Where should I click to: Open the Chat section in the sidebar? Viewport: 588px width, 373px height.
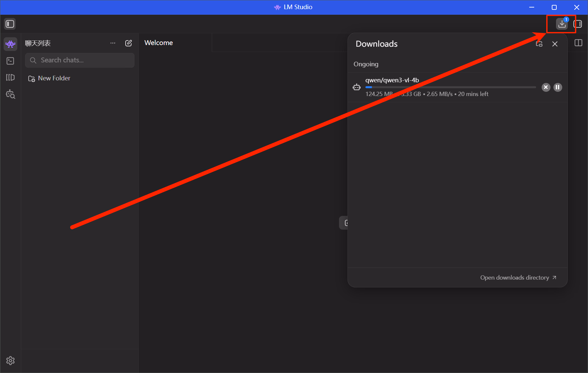click(10, 44)
